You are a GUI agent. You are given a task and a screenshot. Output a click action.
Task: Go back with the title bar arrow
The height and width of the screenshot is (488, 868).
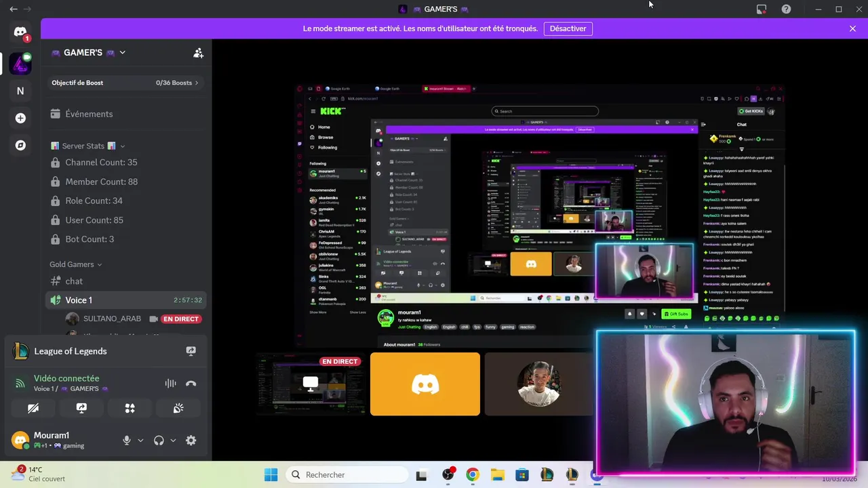click(x=14, y=9)
